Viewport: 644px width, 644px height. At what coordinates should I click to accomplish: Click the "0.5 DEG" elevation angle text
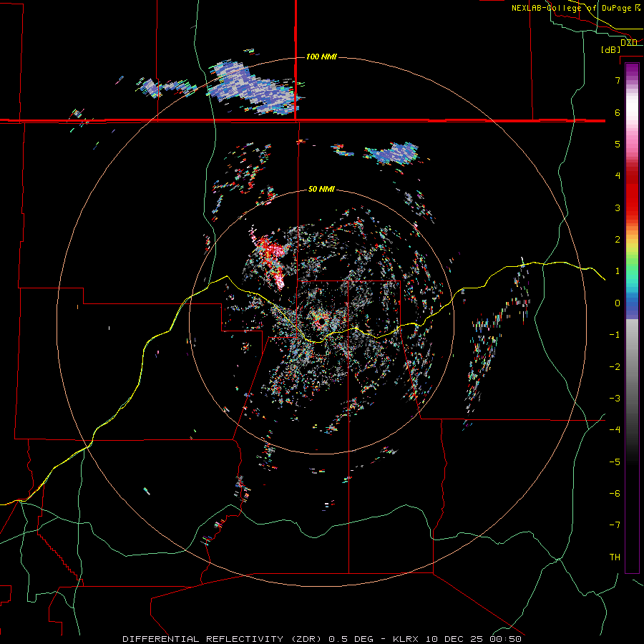351,639
